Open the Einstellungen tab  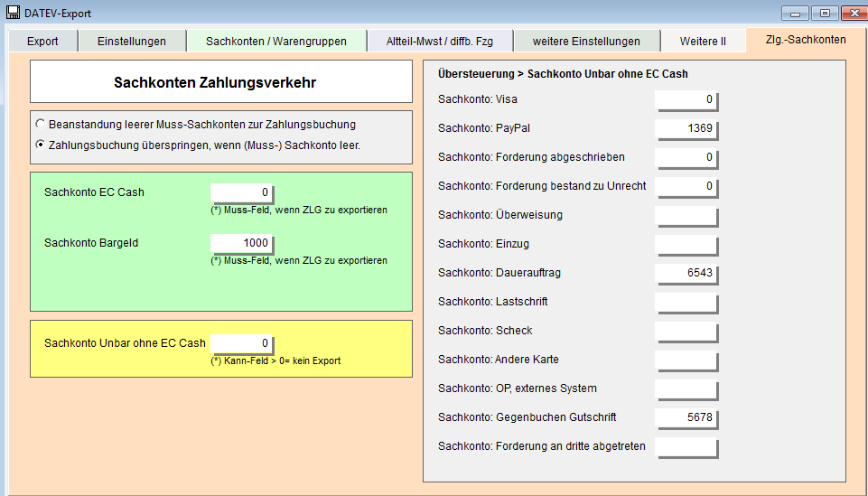click(132, 41)
